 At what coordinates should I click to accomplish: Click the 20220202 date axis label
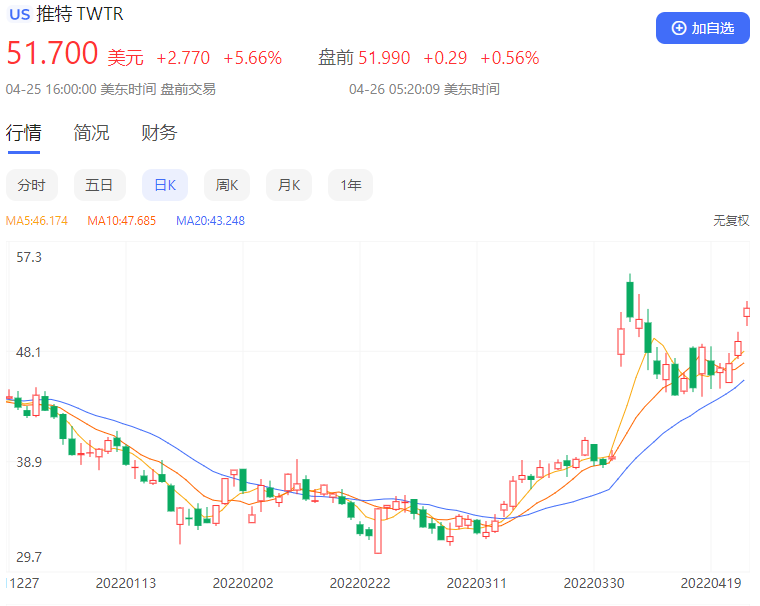pyautogui.click(x=243, y=583)
